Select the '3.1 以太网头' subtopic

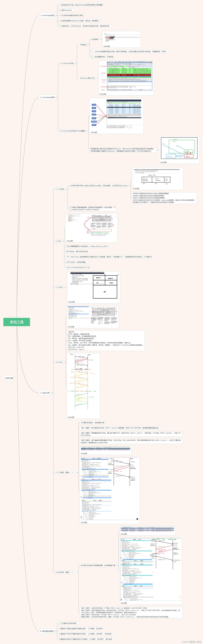(x=60, y=189)
